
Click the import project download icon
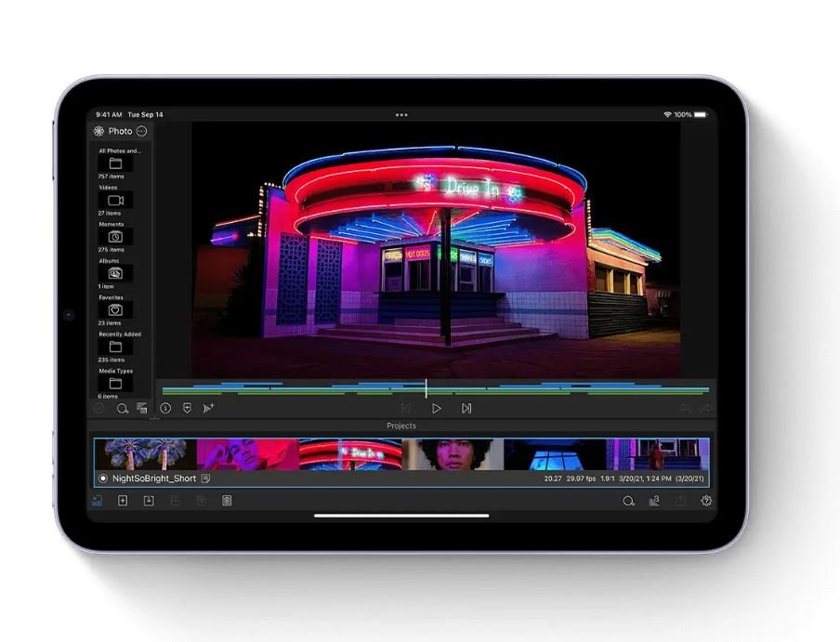[x=148, y=501]
